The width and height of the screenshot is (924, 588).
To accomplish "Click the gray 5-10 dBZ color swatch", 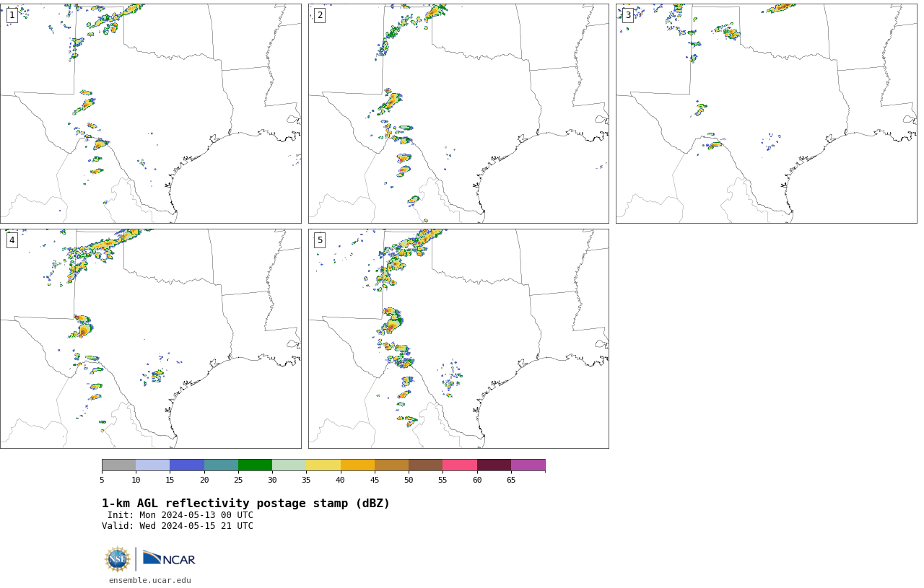I will coord(118,465).
